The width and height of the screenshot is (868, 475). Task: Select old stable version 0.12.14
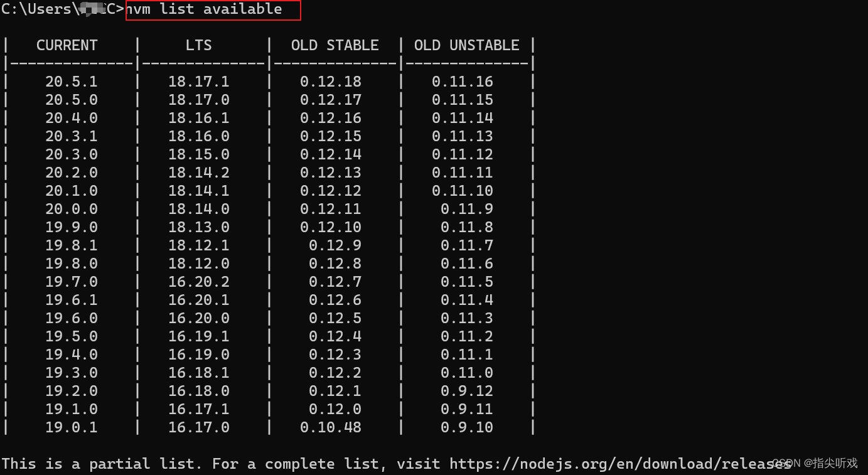[x=331, y=155]
